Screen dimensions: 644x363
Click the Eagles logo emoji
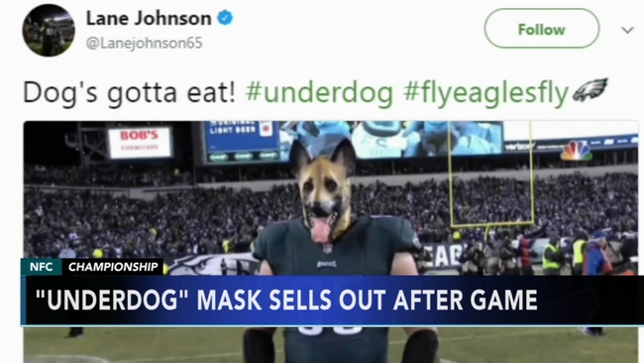click(x=590, y=89)
